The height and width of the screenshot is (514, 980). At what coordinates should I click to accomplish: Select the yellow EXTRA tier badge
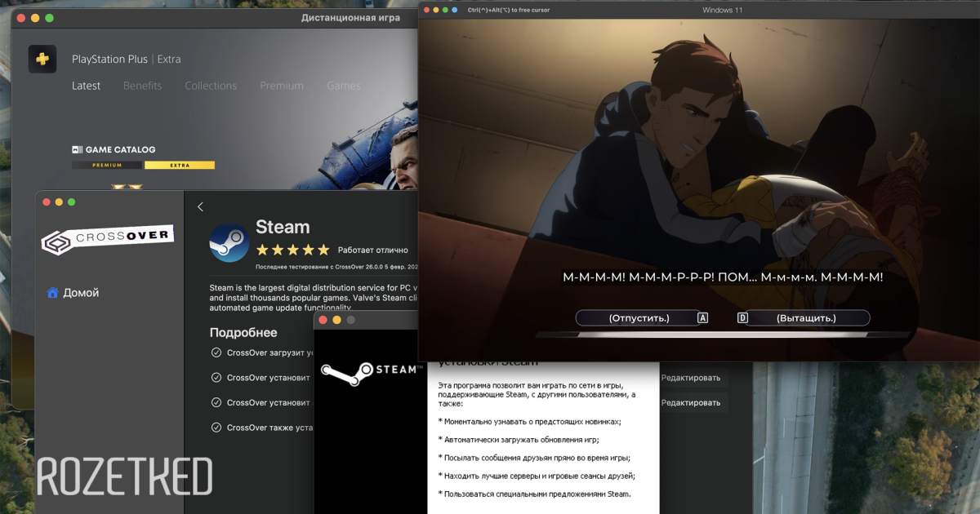[180, 165]
